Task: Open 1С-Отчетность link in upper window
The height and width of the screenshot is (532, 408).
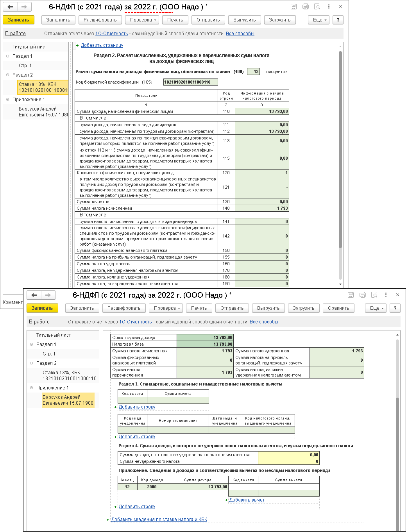Action: point(112,34)
